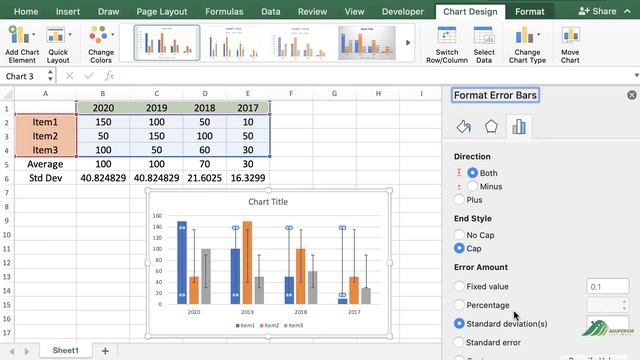The image size is (640, 360).
Task: Click the formula bar confirm checkmark icon
Action: pyautogui.click(x=89, y=76)
